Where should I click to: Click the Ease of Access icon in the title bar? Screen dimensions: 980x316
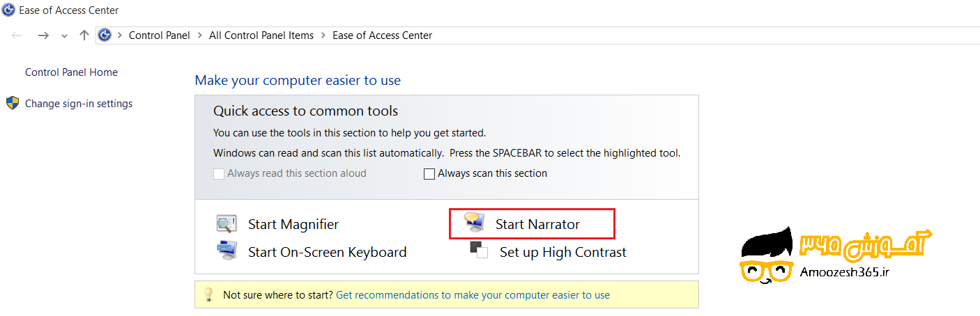[9, 10]
